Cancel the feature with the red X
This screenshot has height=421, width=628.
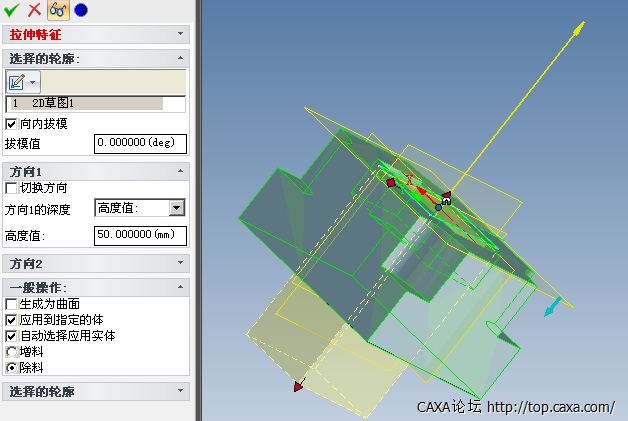(x=34, y=10)
